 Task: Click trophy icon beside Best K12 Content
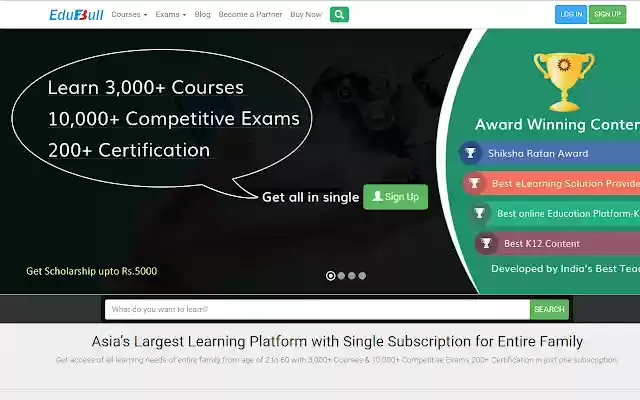tap(486, 243)
